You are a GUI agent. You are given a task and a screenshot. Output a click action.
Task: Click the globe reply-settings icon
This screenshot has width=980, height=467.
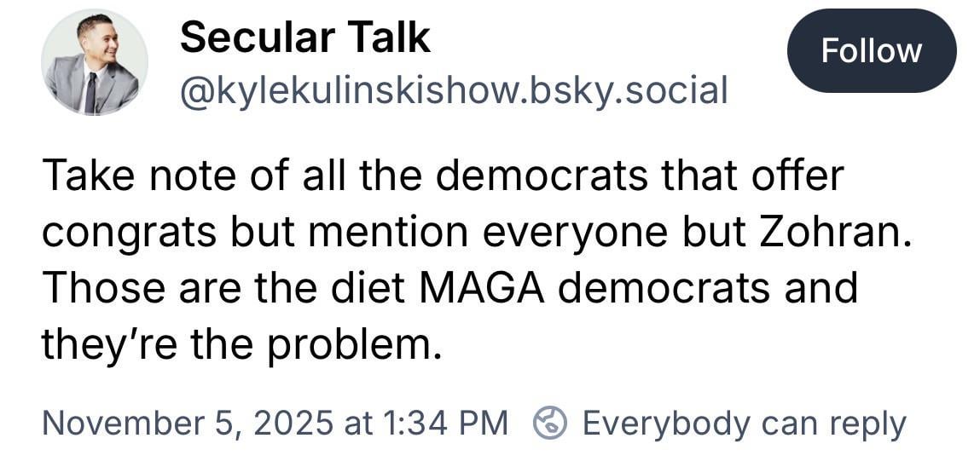point(550,422)
